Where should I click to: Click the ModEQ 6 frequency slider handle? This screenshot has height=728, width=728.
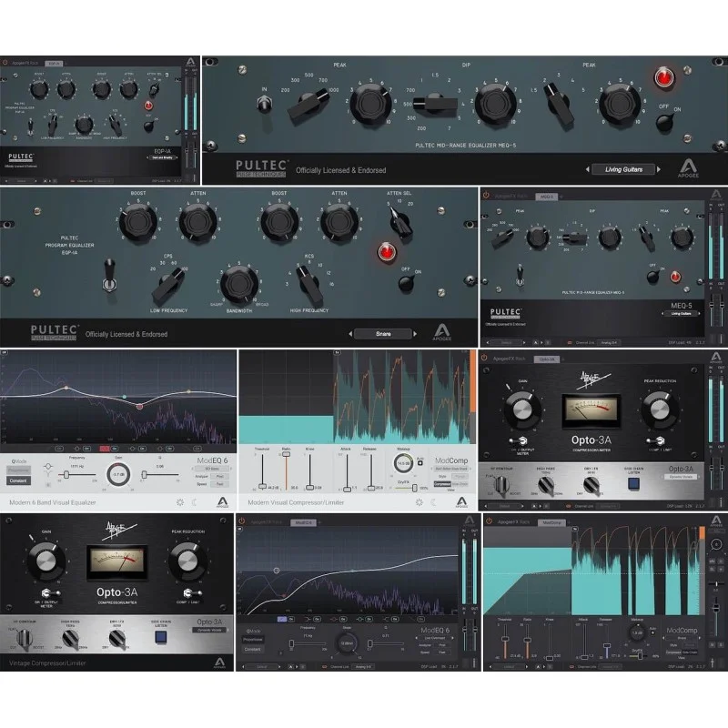point(66,474)
